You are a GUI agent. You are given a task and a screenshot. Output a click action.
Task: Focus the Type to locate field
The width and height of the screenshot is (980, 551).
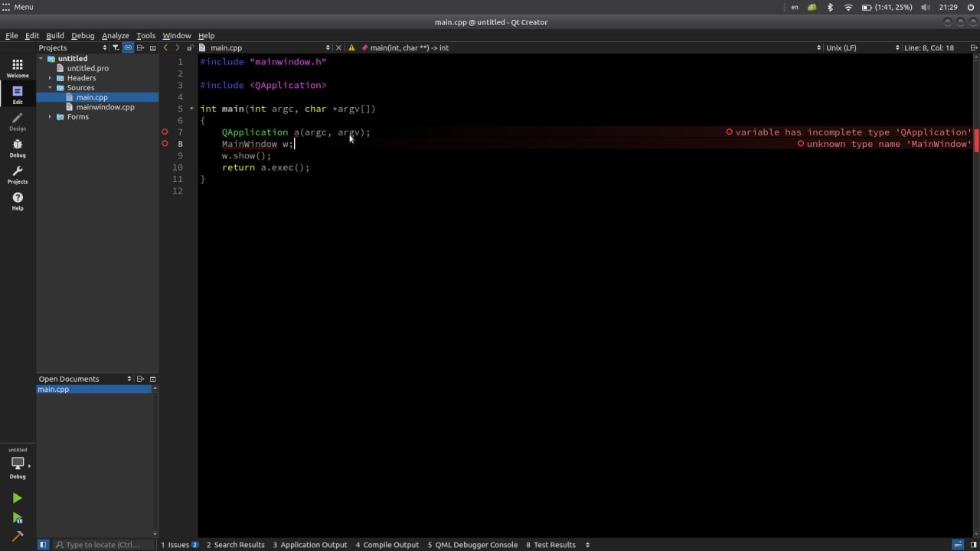[103, 545]
